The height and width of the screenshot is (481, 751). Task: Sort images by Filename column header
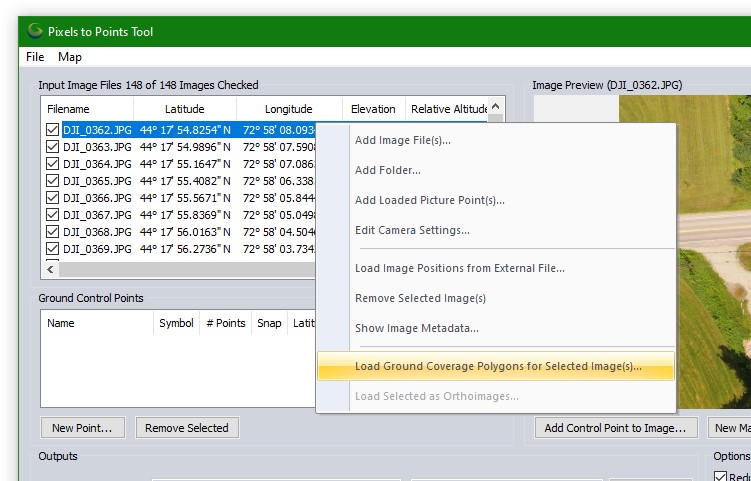coord(87,109)
